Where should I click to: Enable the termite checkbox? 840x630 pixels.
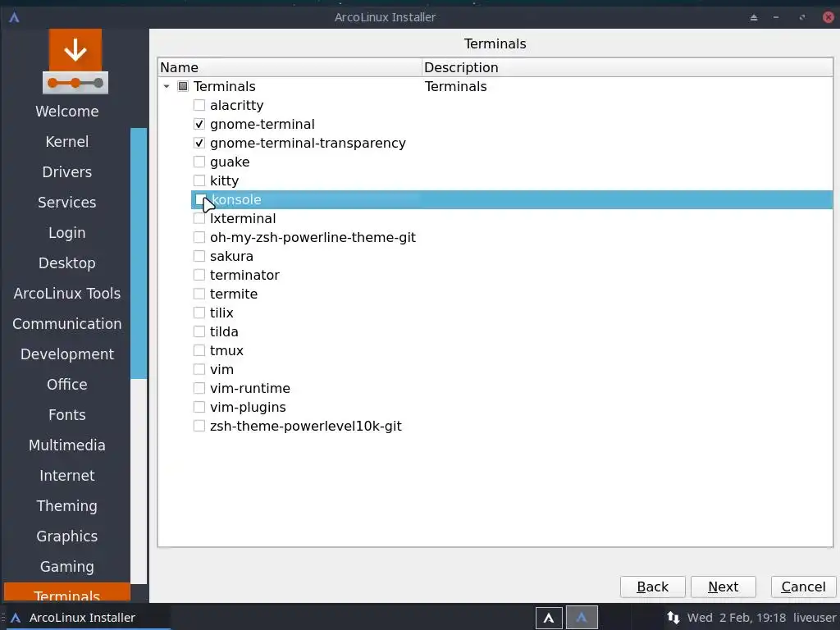[x=199, y=294]
